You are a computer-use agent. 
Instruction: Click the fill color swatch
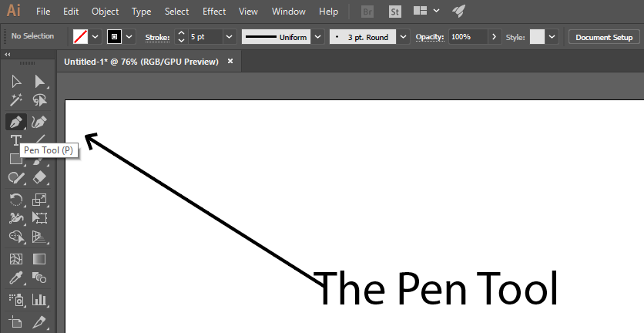pyautogui.click(x=80, y=37)
